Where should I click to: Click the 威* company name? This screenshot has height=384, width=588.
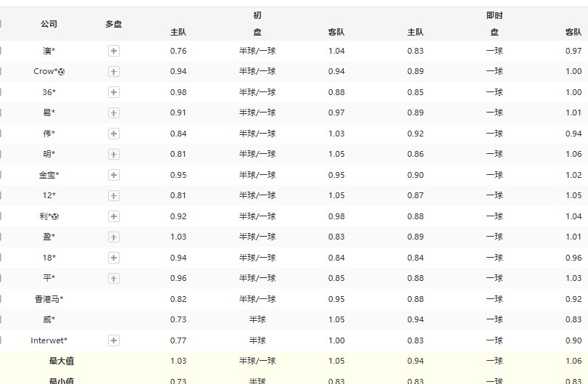coord(49,319)
